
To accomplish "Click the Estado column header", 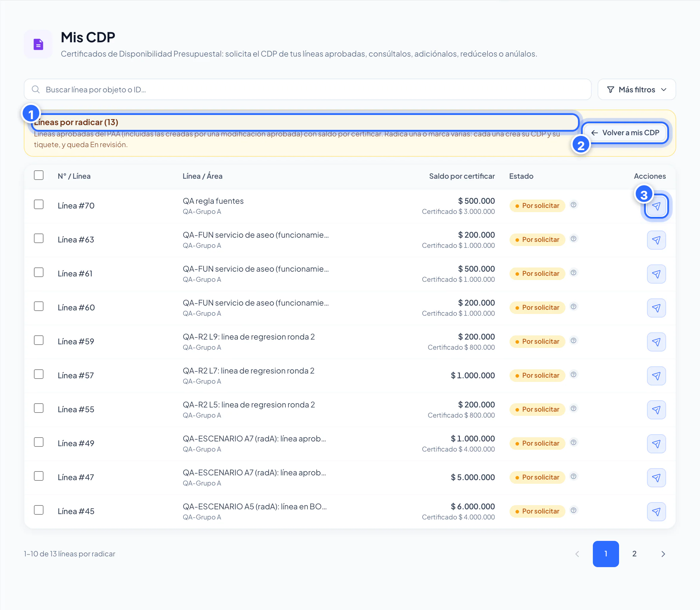I will pyautogui.click(x=521, y=176).
